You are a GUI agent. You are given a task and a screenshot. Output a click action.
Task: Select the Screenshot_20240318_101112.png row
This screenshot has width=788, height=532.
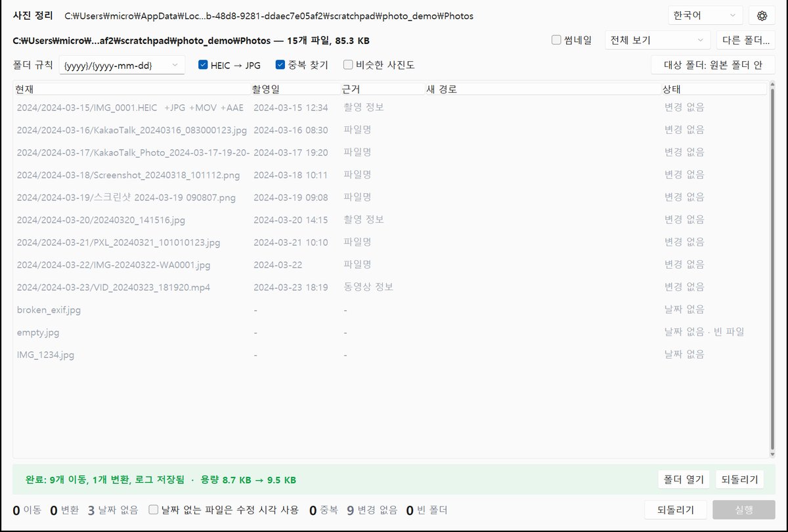click(x=390, y=175)
